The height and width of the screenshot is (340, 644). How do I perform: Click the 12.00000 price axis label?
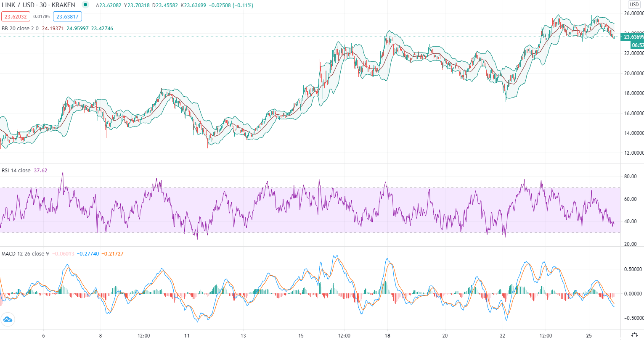coord(634,153)
